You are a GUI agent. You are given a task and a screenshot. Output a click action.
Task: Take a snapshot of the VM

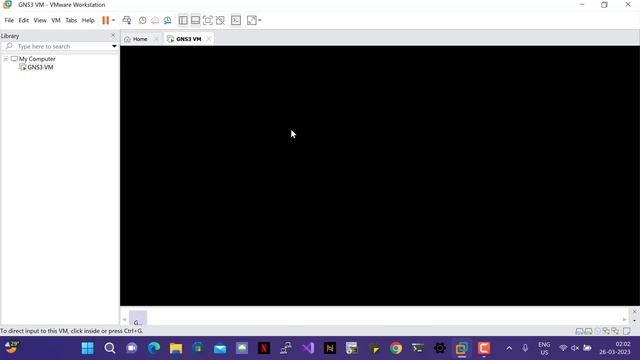[x=142, y=20]
